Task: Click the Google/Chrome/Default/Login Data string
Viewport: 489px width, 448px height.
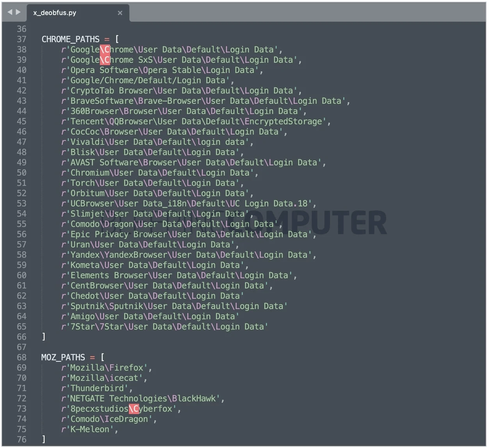Action: pos(146,80)
